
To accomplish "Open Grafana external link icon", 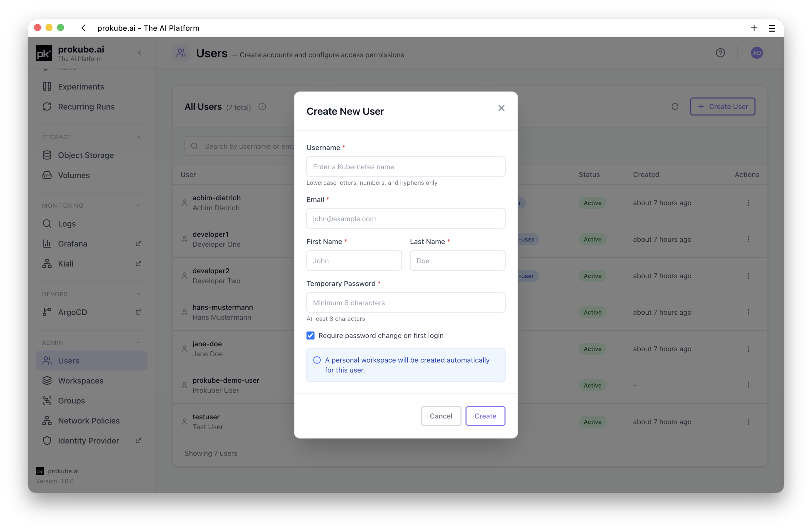I will pyautogui.click(x=138, y=244).
